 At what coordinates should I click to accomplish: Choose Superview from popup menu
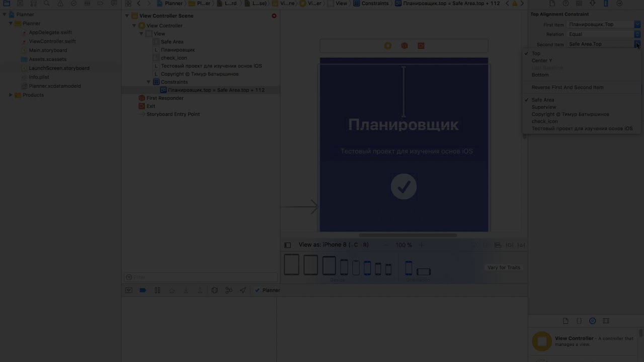(544, 107)
